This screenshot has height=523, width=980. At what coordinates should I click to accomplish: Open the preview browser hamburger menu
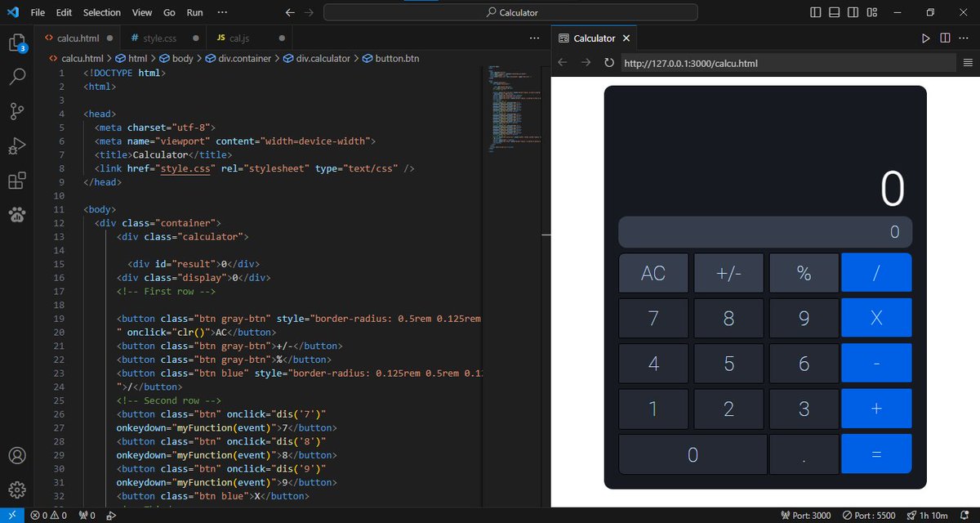pyautogui.click(x=968, y=63)
